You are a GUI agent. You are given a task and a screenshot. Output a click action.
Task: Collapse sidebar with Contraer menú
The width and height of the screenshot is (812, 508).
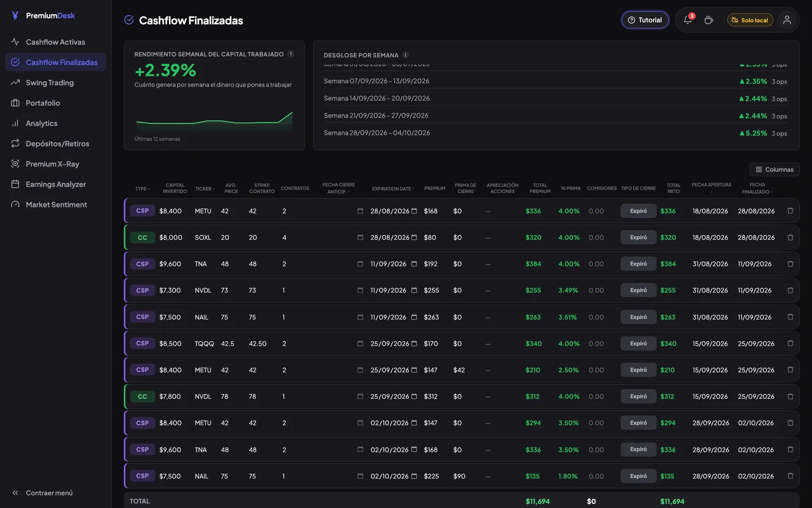43,493
